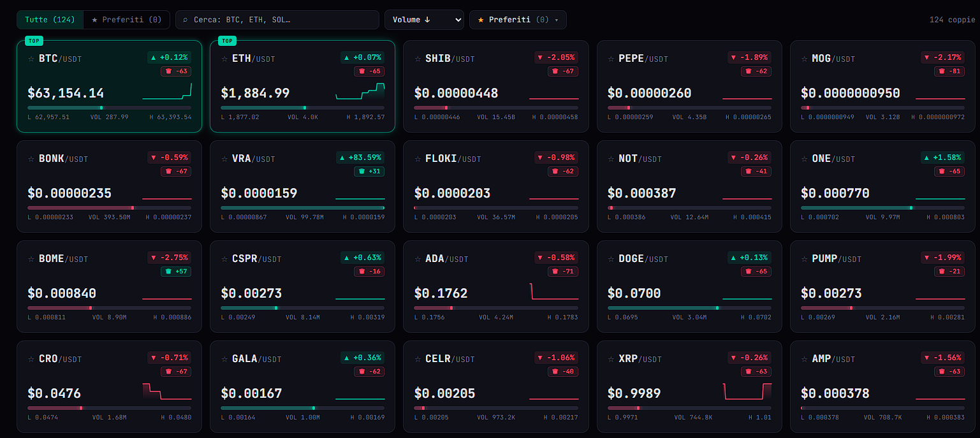Open the CRO sparkline chart

tap(167, 391)
